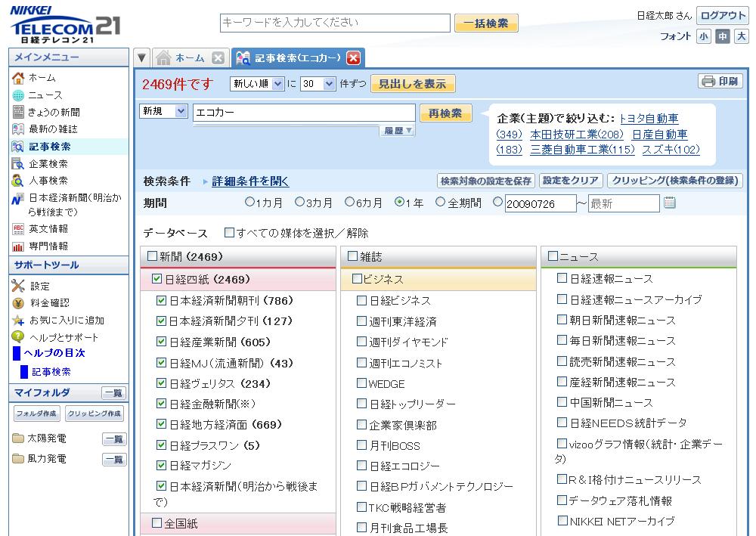The image size is (756, 536).
Task: Click the Home house icon in main menu
Action: (x=18, y=78)
